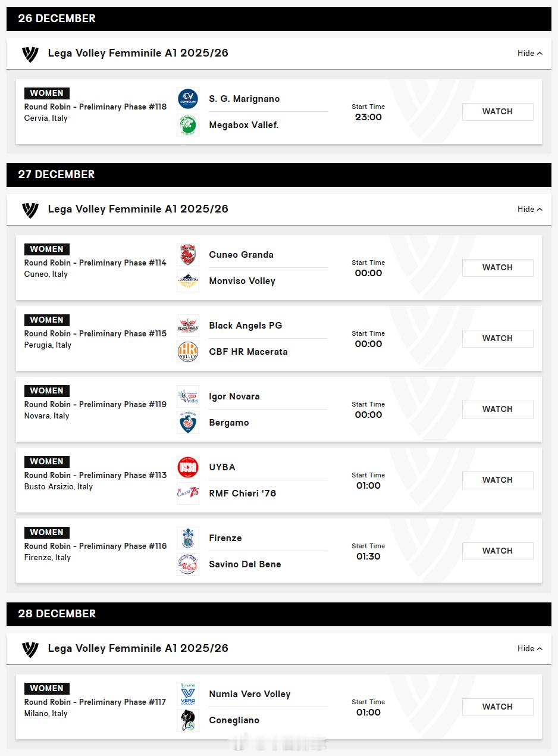Click the Cuneo Granda team logo

pos(188,255)
